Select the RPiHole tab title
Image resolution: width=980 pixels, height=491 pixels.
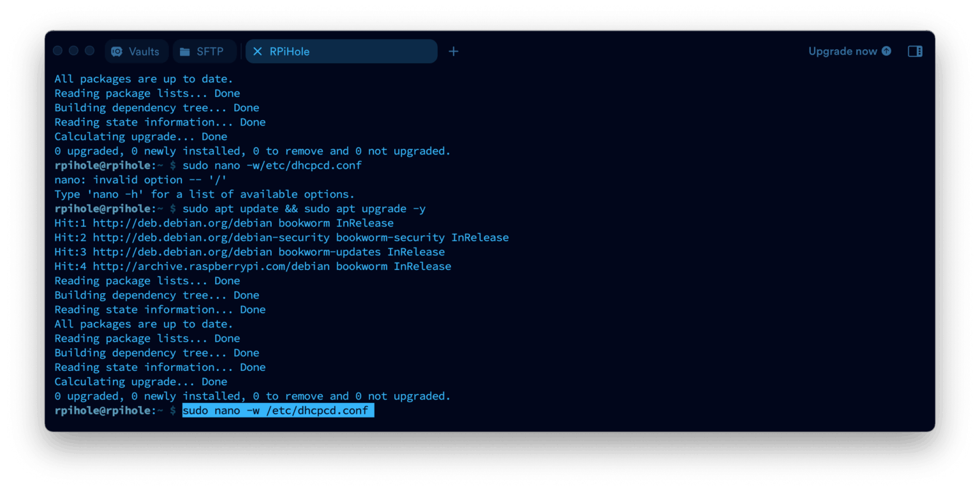(290, 52)
